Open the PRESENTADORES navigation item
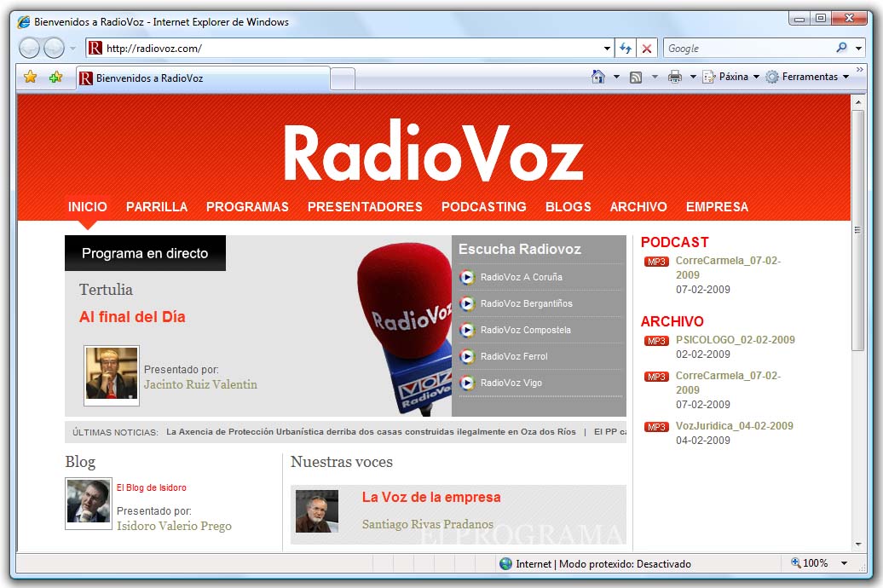 pos(365,207)
